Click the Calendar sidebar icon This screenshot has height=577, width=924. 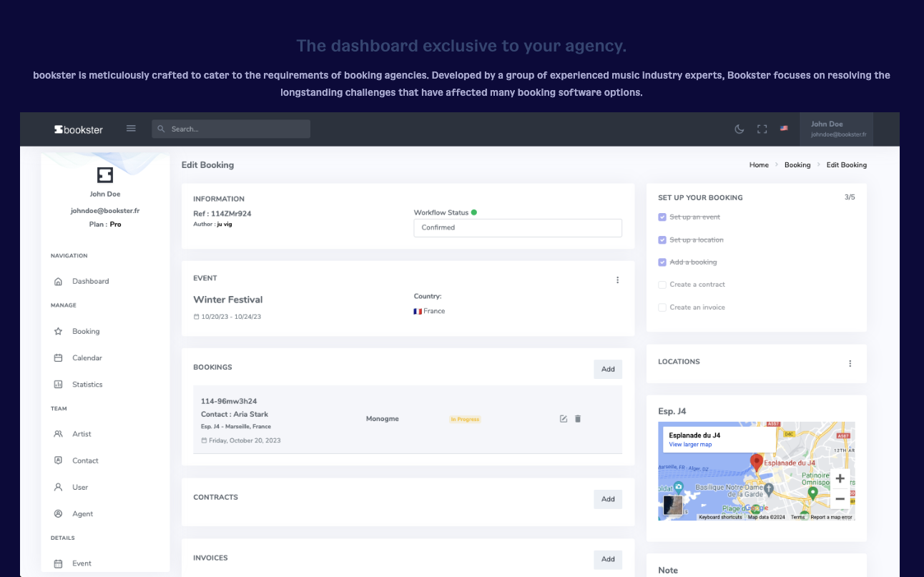tap(58, 358)
